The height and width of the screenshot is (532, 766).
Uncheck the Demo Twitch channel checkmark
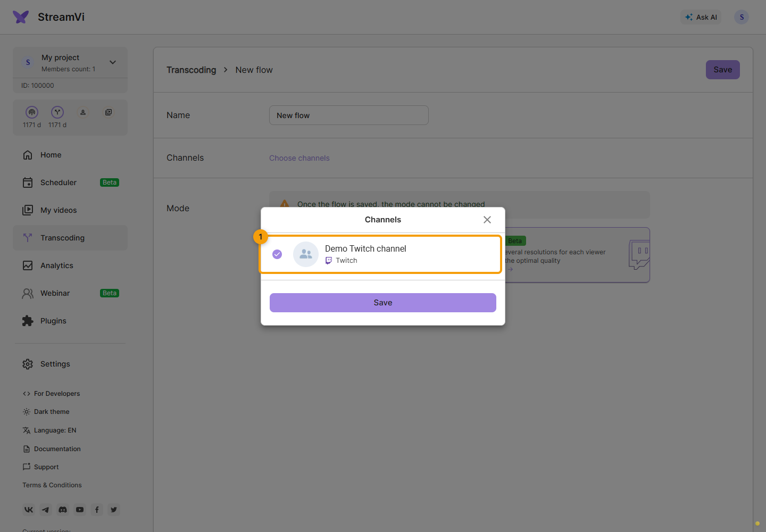[277, 254]
